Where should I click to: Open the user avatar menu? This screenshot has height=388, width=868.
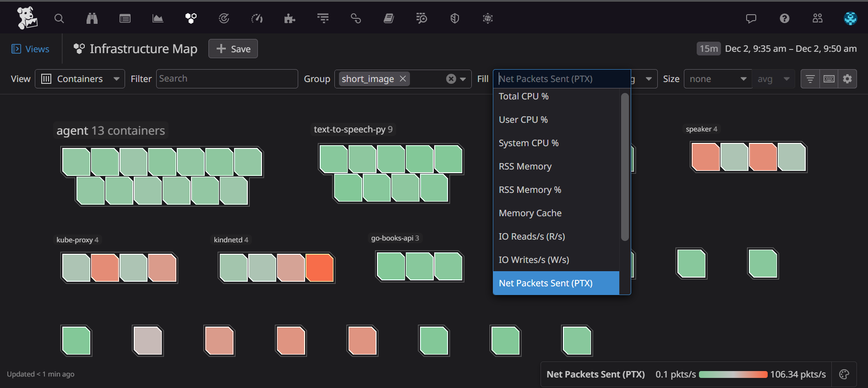tap(851, 18)
